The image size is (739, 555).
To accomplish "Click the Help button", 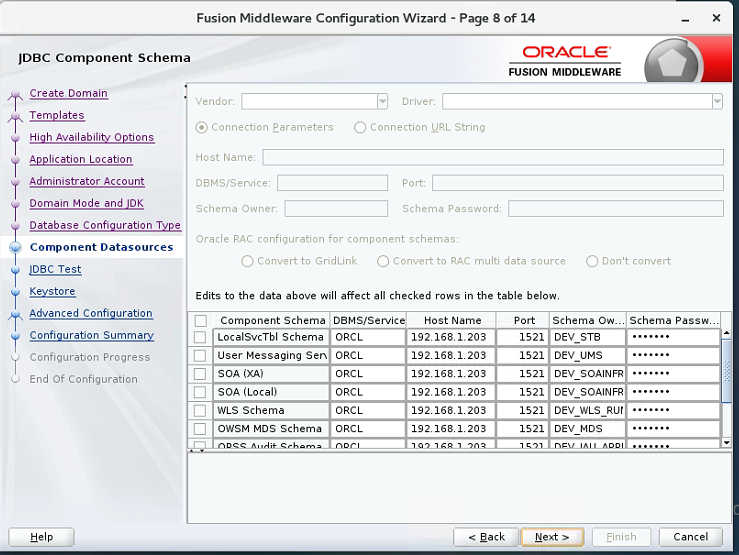I will tap(41, 537).
